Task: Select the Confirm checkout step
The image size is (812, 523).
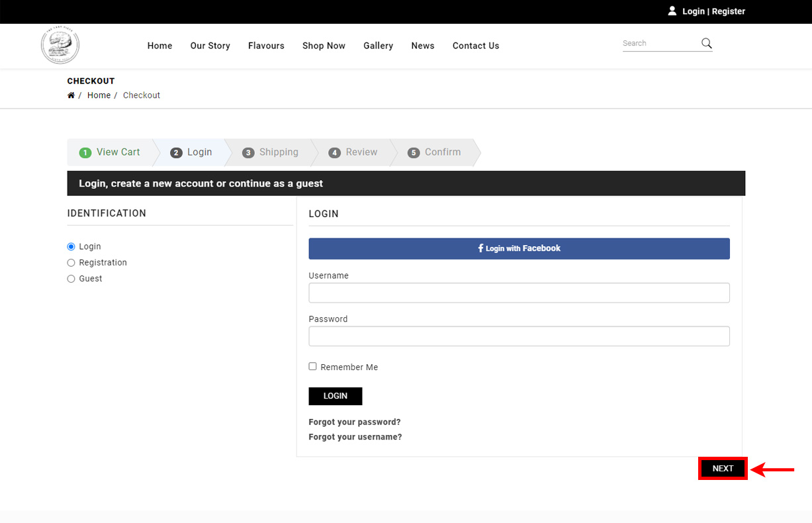Action: point(434,152)
